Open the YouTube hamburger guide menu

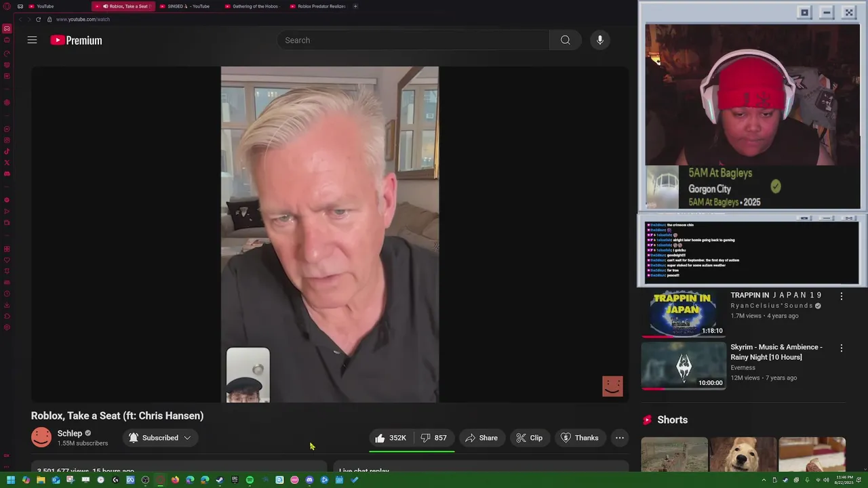point(32,40)
